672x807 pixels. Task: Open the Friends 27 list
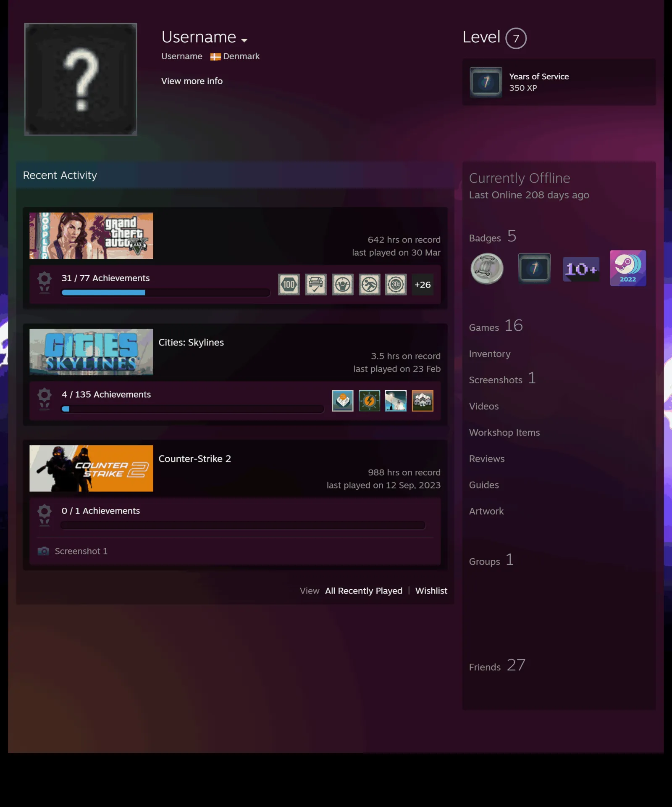click(x=497, y=666)
